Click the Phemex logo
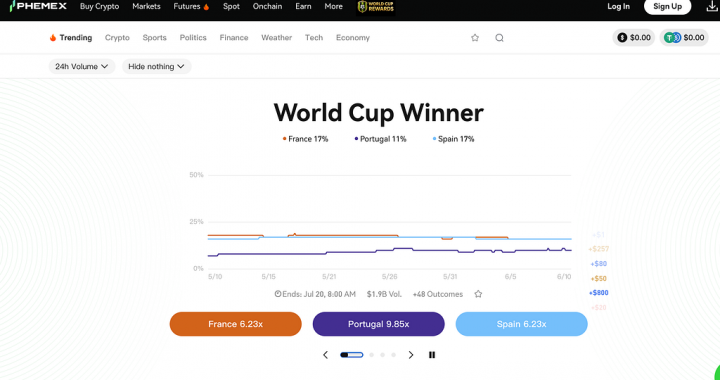Viewport: 720px width, 380px height. [x=38, y=6]
